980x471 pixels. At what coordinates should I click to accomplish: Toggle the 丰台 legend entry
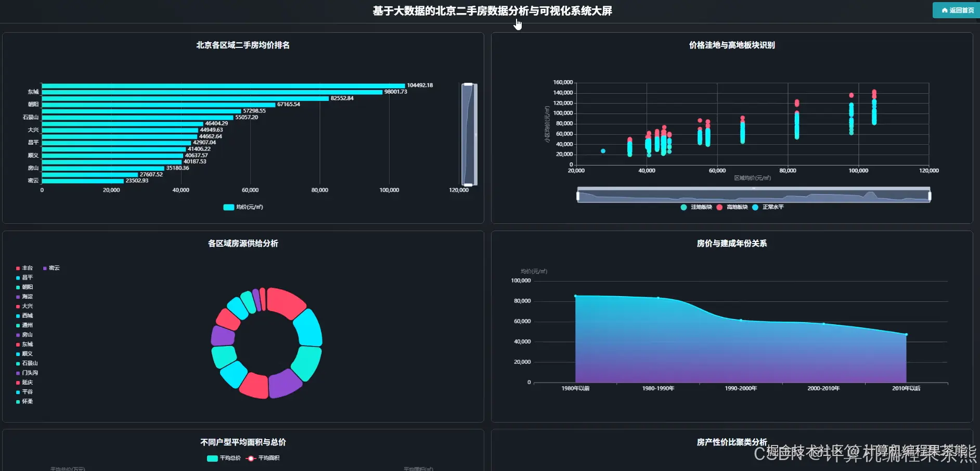(x=24, y=268)
